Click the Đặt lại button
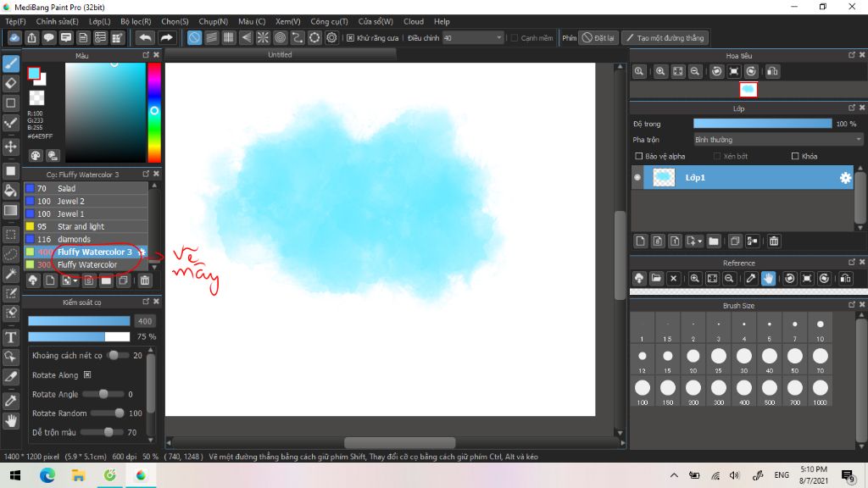Screen dimensions: 868x488 tap(598, 38)
